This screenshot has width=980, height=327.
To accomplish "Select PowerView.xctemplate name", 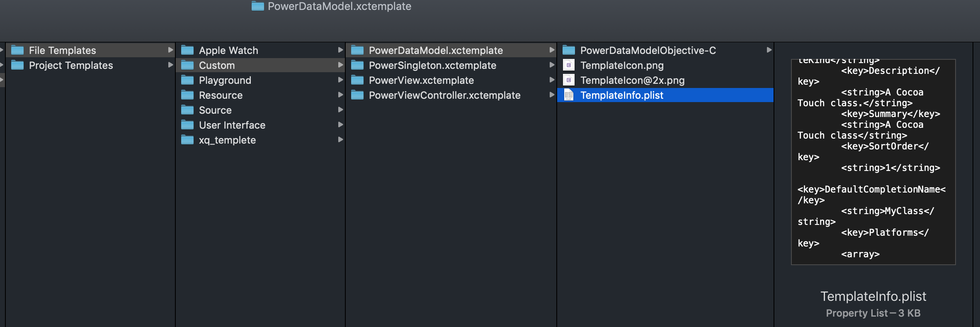I will [x=421, y=81].
